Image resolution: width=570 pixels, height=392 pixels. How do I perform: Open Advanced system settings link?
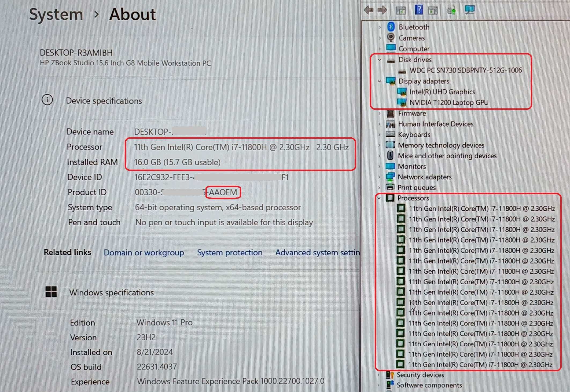pos(317,252)
